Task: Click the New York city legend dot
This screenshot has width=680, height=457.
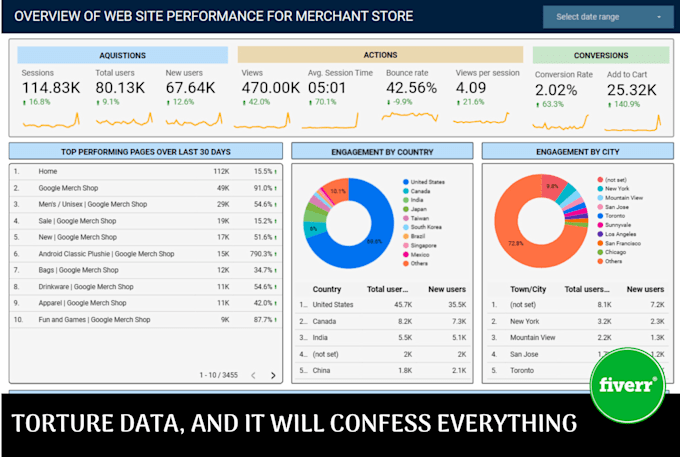Action: (600, 189)
